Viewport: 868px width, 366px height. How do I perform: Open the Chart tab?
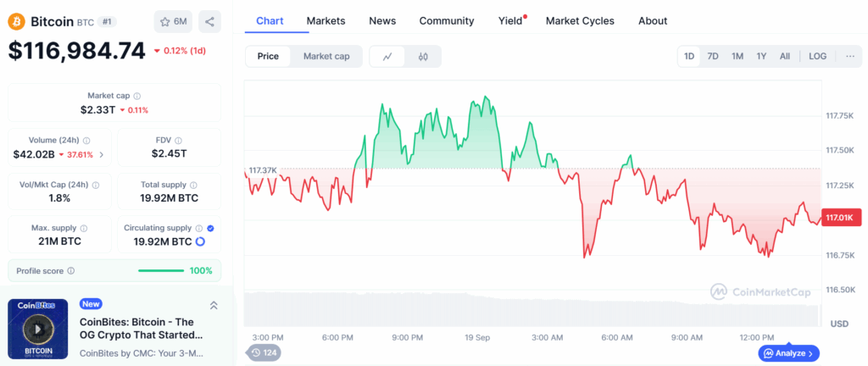[x=270, y=21]
